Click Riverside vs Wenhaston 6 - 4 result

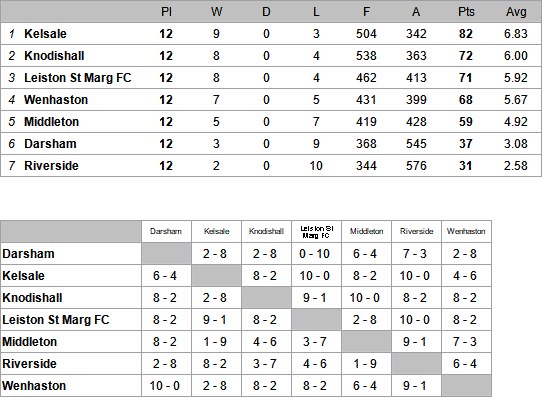tap(465, 364)
